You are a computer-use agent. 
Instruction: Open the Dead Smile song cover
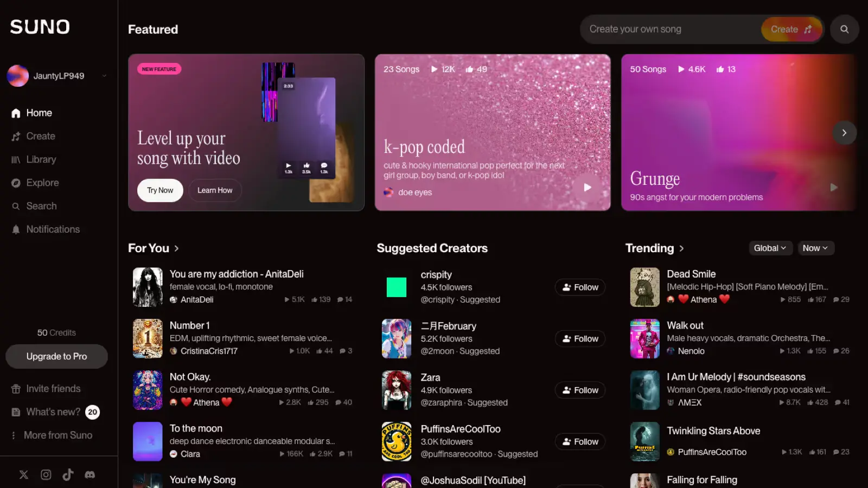(x=644, y=287)
